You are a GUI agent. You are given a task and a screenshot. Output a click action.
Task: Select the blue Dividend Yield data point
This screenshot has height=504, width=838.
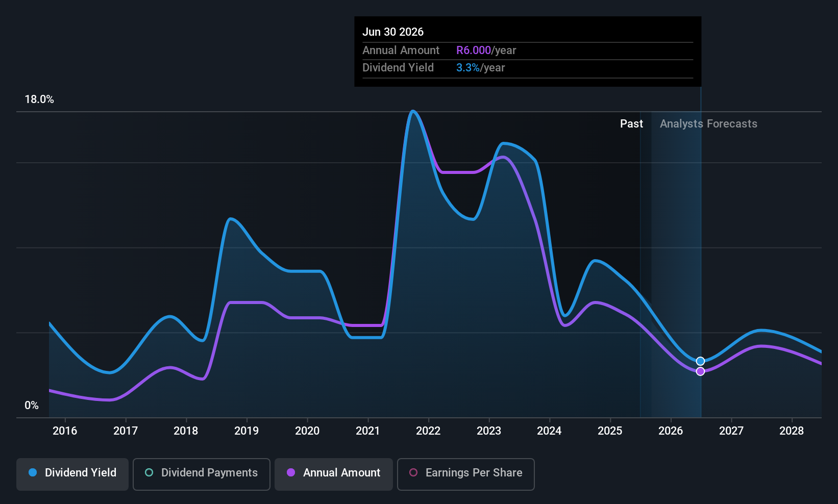pyautogui.click(x=700, y=361)
